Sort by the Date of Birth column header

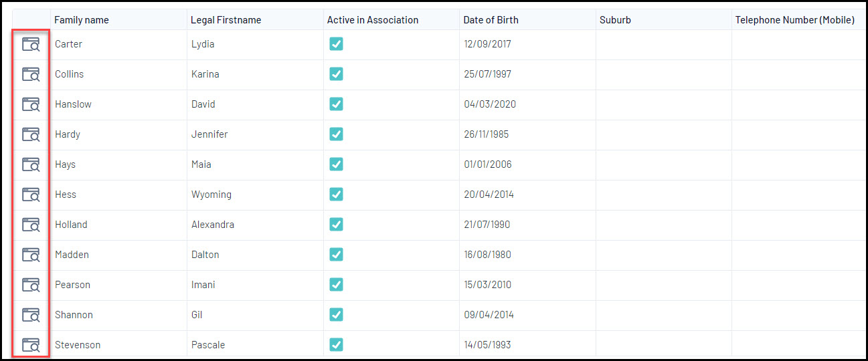point(491,20)
